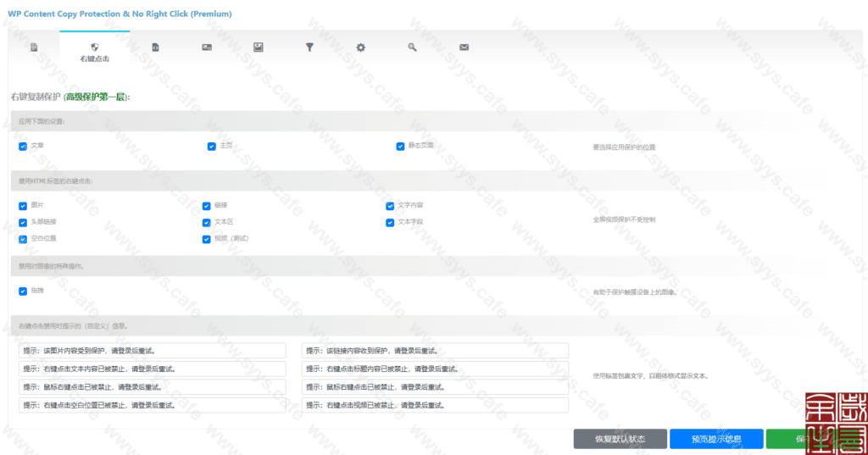Open the gear settings icon tab
868x455 pixels.
360,48
